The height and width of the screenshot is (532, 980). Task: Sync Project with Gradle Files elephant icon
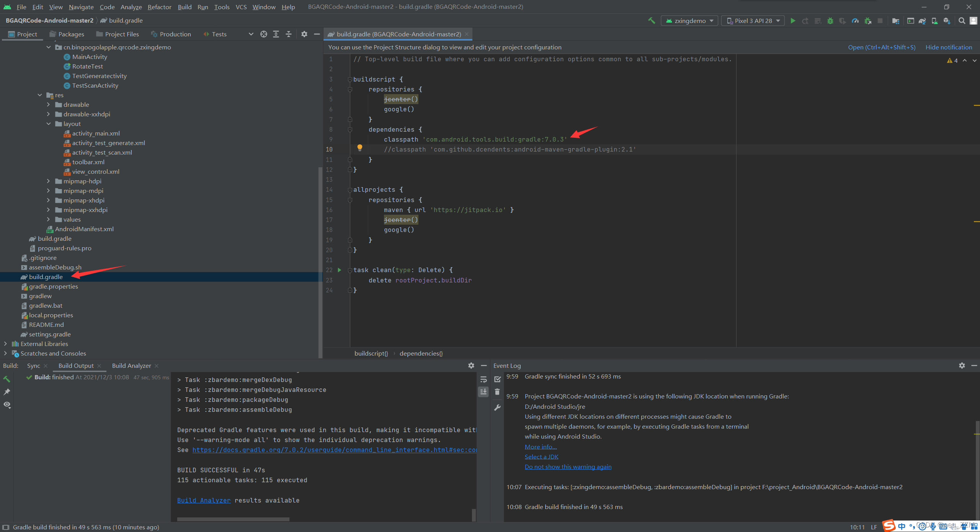pyautogui.click(x=922, y=21)
